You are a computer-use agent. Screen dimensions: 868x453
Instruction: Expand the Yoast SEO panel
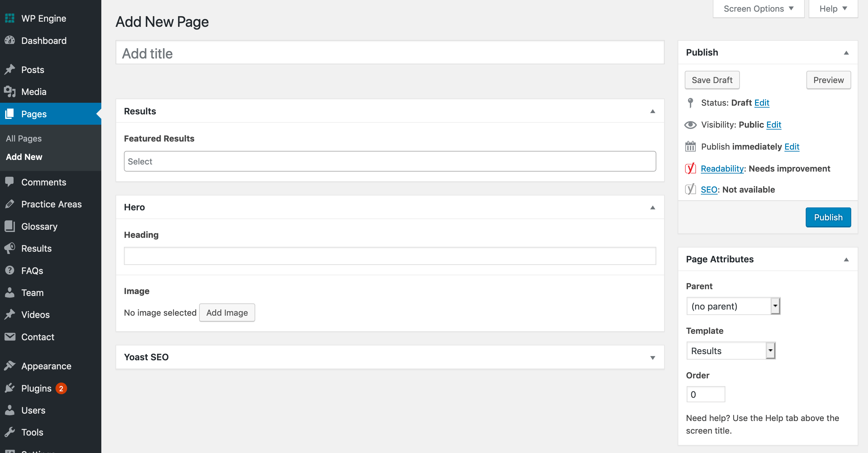[652, 357]
